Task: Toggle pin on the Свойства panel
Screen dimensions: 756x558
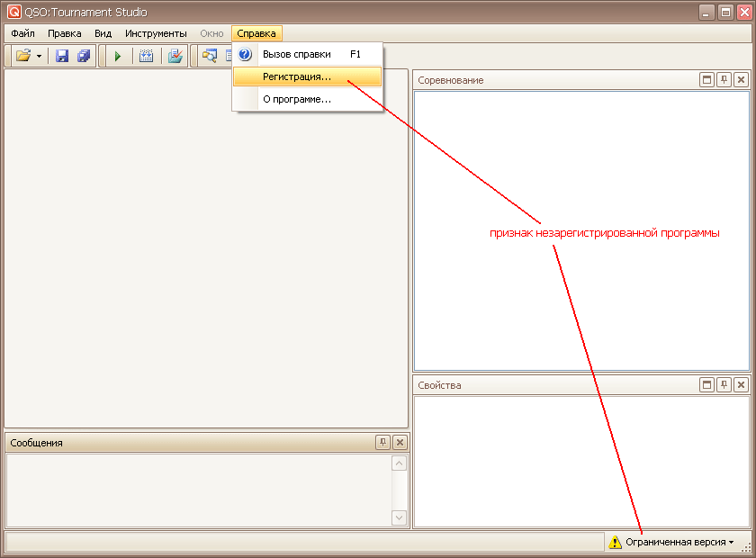Action: [724, 385]
